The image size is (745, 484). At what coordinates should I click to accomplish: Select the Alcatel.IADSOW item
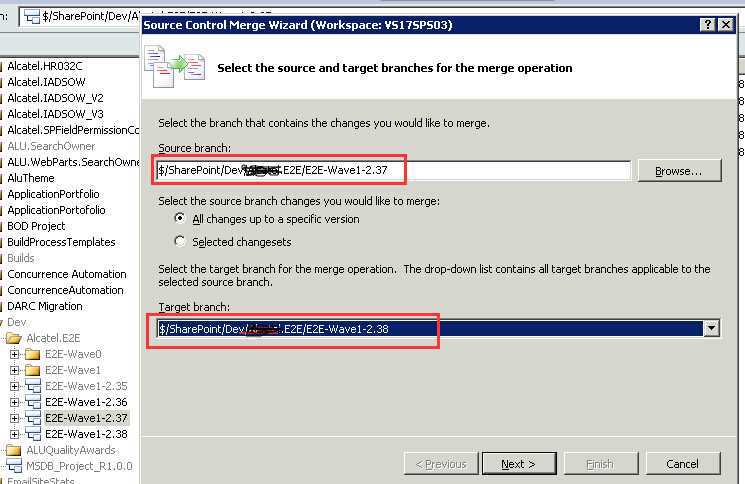[46, 82]
